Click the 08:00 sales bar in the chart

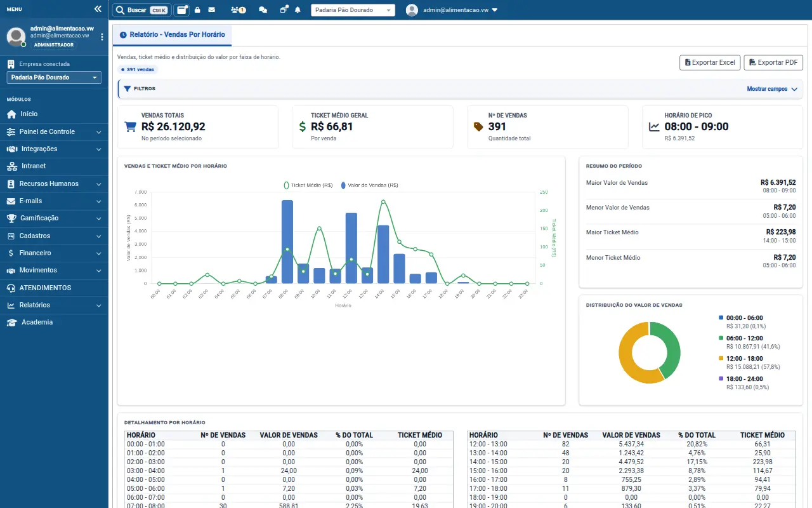287,242
